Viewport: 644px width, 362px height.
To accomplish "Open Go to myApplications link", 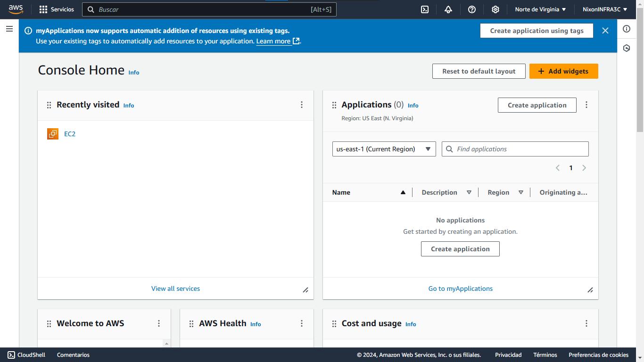I will click(461, 288).
